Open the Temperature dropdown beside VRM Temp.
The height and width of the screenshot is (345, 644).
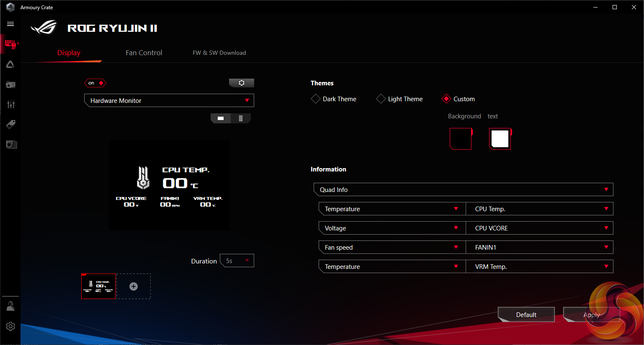392,266
